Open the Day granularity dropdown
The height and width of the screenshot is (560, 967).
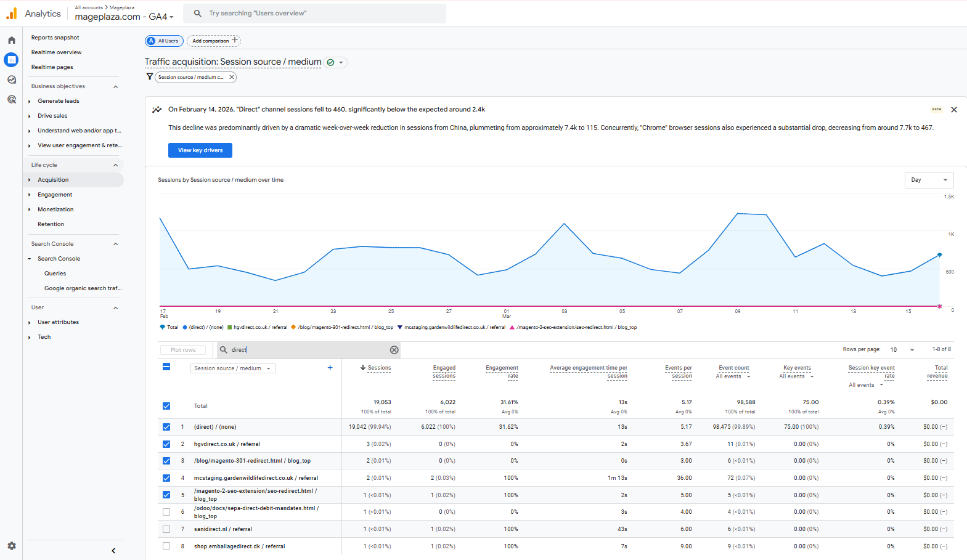click(x=929, y=180)
